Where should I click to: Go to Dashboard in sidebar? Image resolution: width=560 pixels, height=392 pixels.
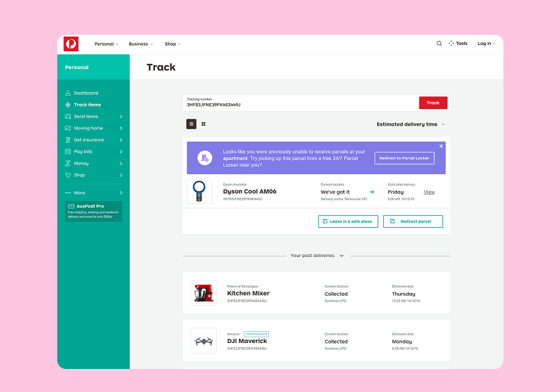tap(86, 93)
